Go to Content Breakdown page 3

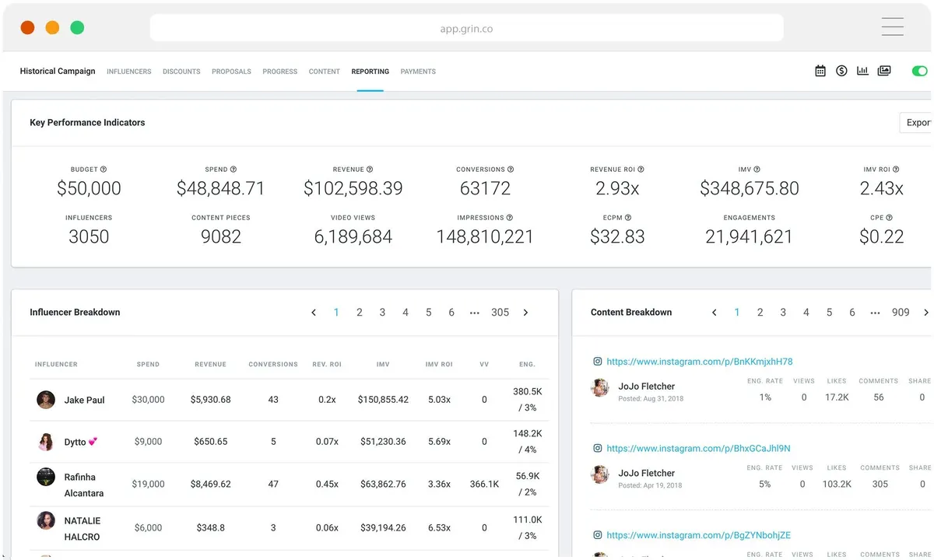(783, 313)
